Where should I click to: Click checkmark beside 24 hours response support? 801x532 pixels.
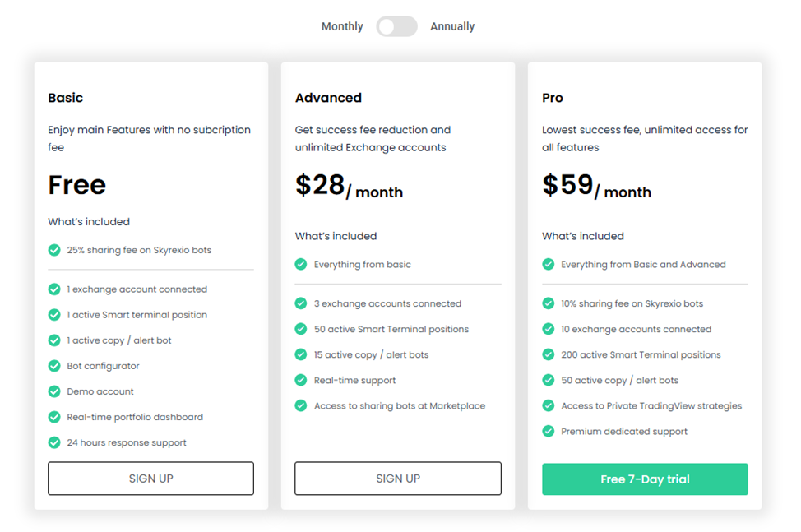coord(54,442)
